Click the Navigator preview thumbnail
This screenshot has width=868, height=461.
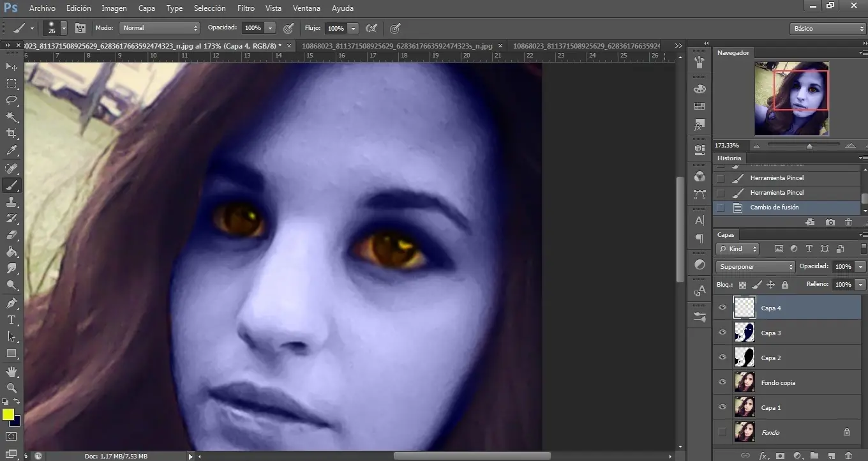[x=791, y=98]
